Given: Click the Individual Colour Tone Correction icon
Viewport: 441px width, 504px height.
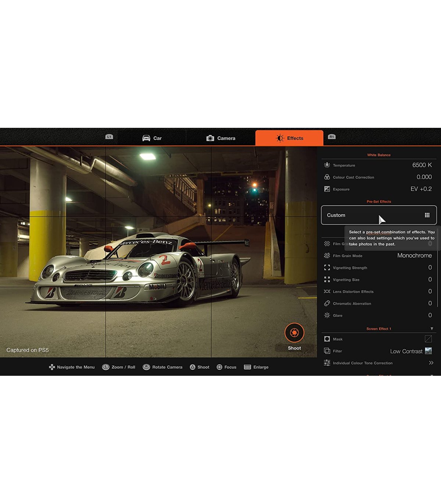Looking at the screenshot, I should tap(327, 363).
